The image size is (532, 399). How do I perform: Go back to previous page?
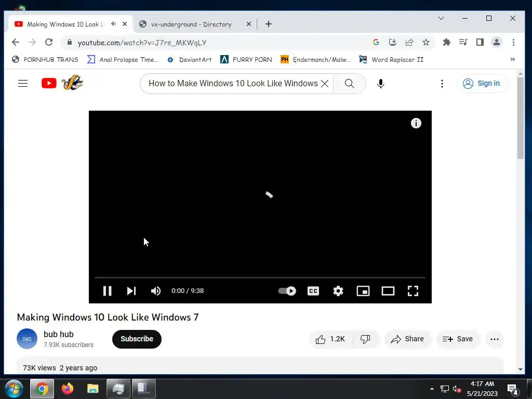click(x=16, y=42)
